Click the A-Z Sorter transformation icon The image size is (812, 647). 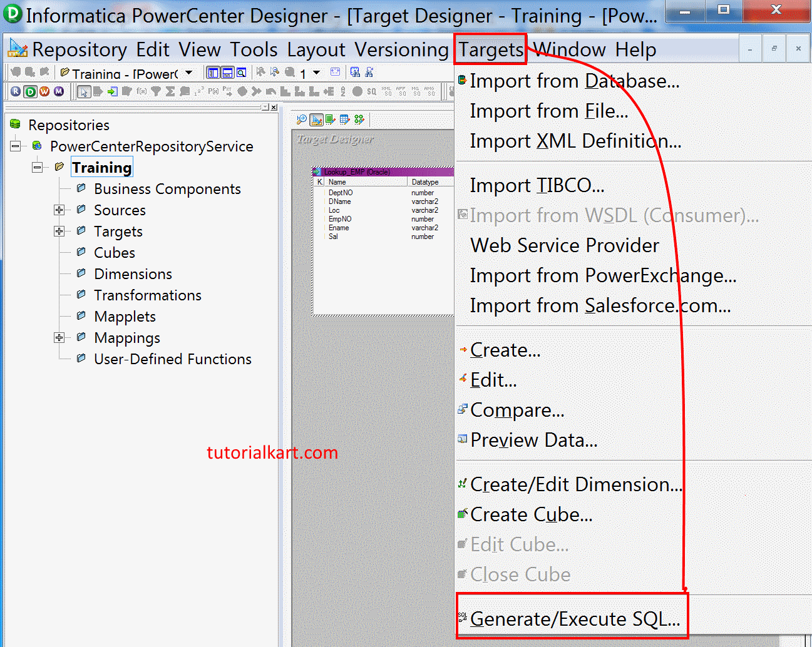coord(342,91)
